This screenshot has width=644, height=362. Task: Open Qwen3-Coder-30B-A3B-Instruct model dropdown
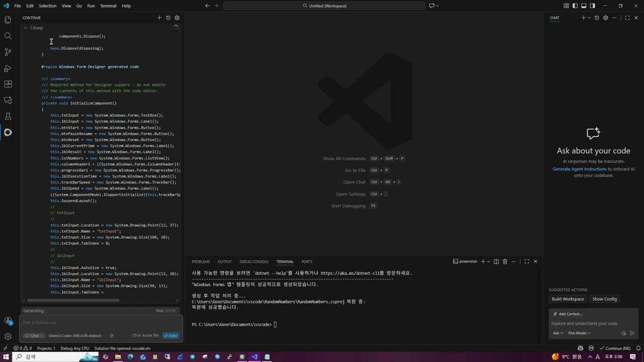[77, 335]
